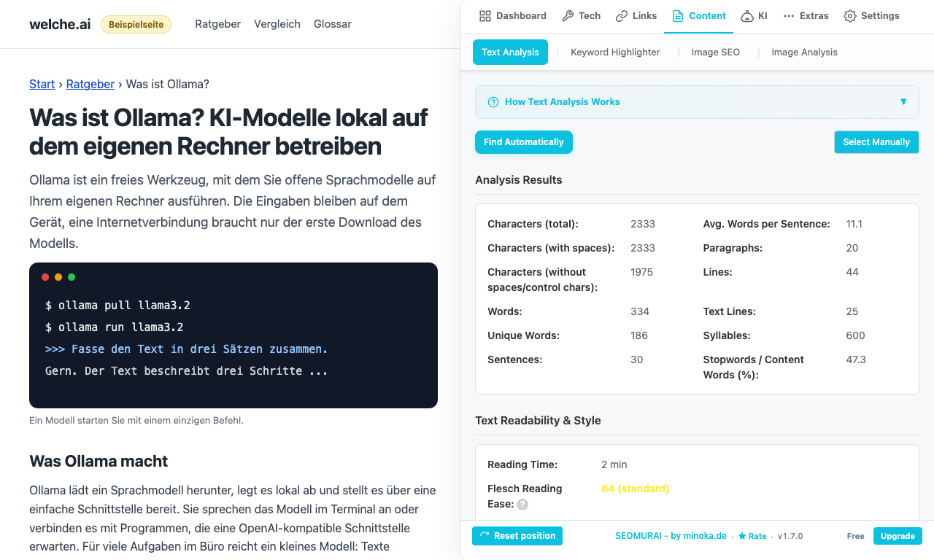Image resolution: width=934 pixels, height=560 pixels.
Task: Click the Flesch score 64 (standard)
Action: click(x=635, y=489)
